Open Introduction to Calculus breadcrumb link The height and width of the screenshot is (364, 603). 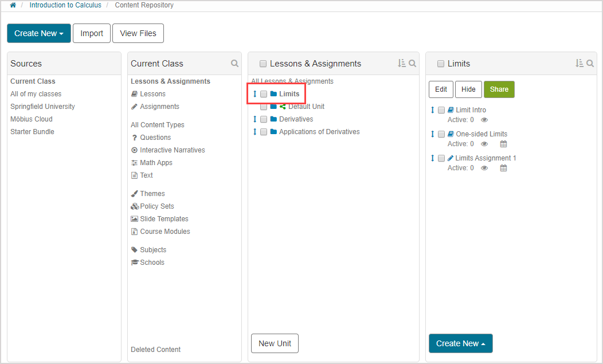65,5
